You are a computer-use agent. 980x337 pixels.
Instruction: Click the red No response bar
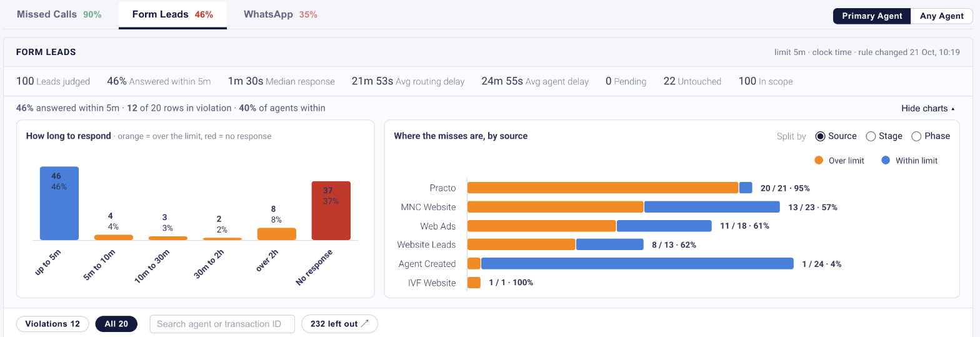(x=331, y=211)
